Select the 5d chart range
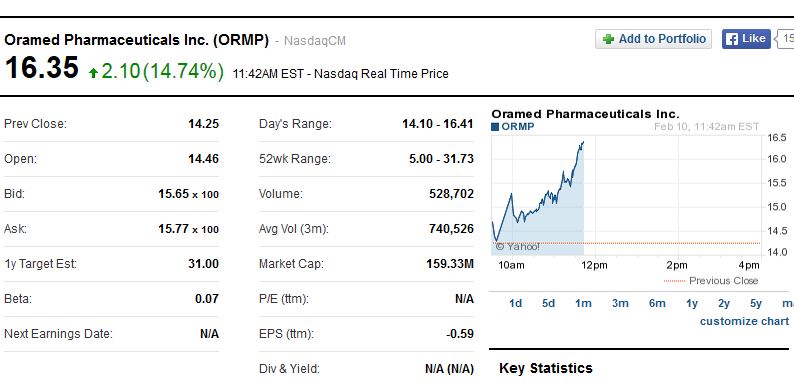This screenshot has width=794, height=383. [548, 303]
